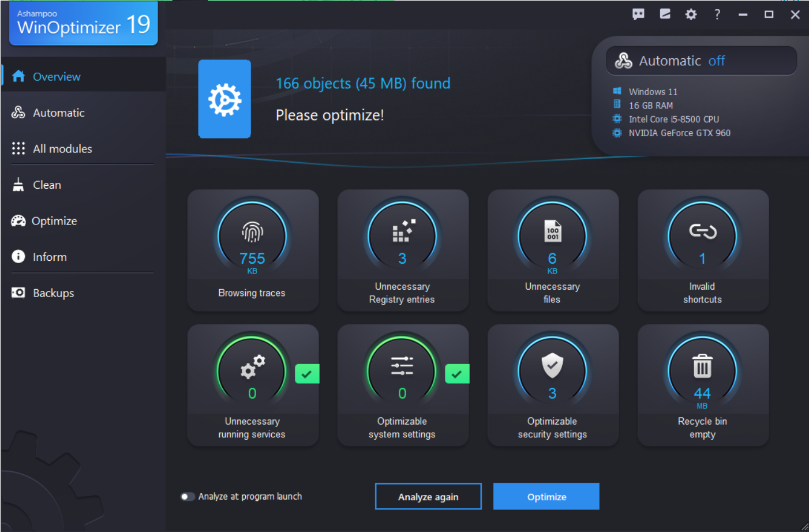Open settings via the gear icon

point(691,14)
